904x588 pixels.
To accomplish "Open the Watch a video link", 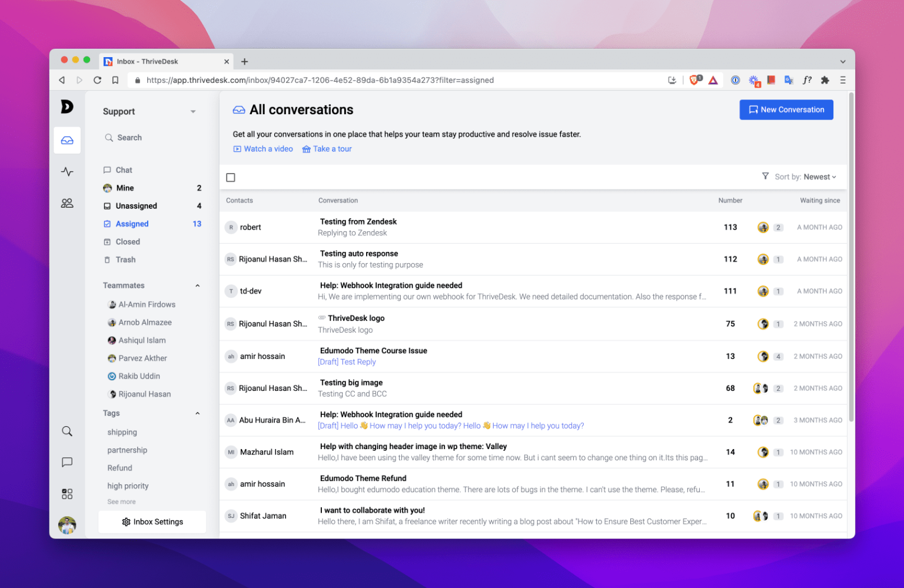I will [x=262, y=148].
